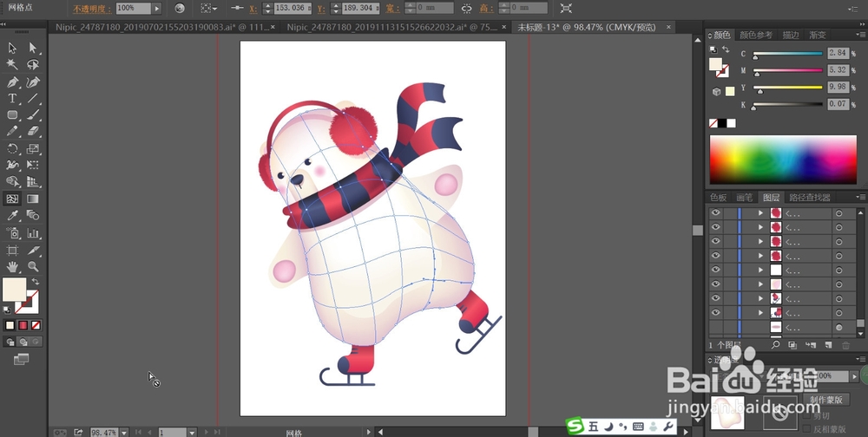Select the Line Segment tool
Screen dimensions: 868x437
[x=33, y=99]
